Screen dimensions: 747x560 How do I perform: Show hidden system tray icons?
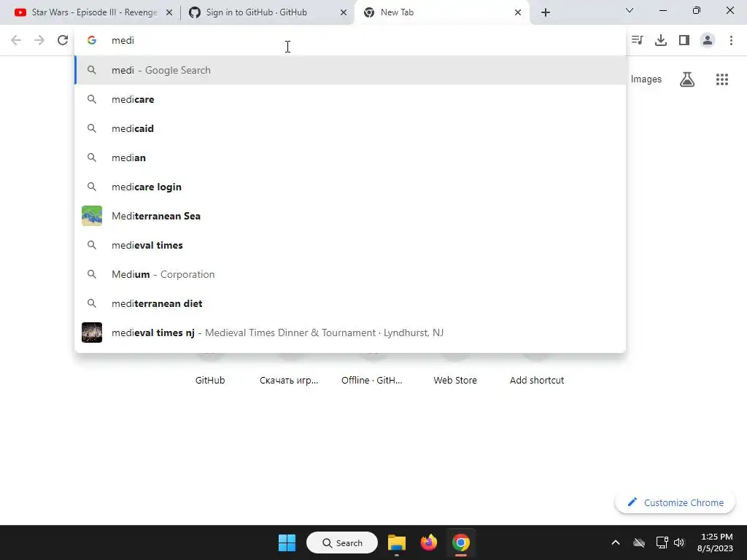coord(616,542)
